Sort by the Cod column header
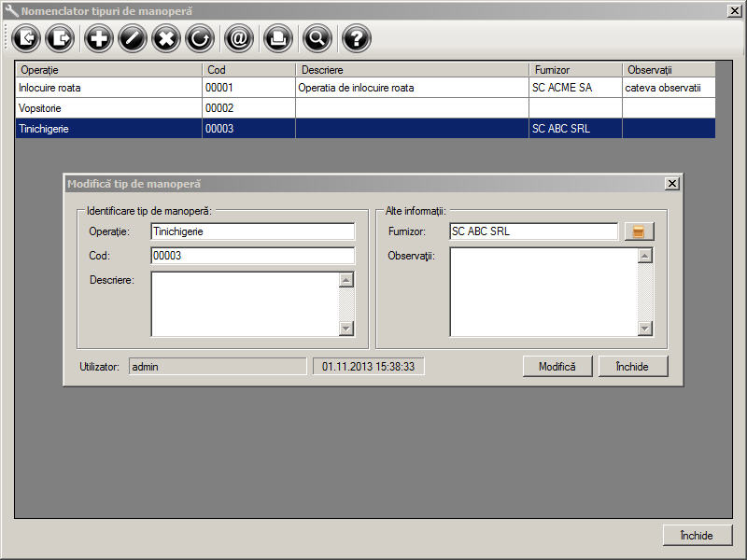Image resolution: width=747 pixels, height=560 pixels. tap(249, 69)
